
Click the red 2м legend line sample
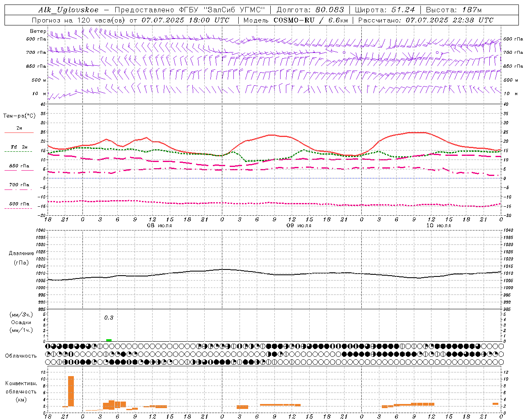point(19,132)
